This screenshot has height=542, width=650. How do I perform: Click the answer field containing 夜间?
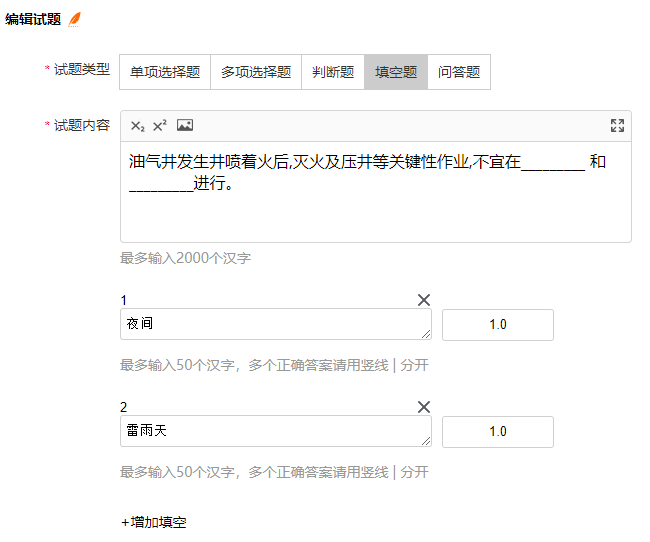(276, 324)
